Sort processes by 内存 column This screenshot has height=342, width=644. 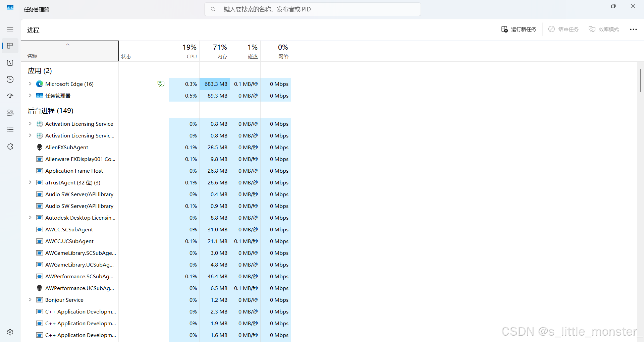click(215, 51)
